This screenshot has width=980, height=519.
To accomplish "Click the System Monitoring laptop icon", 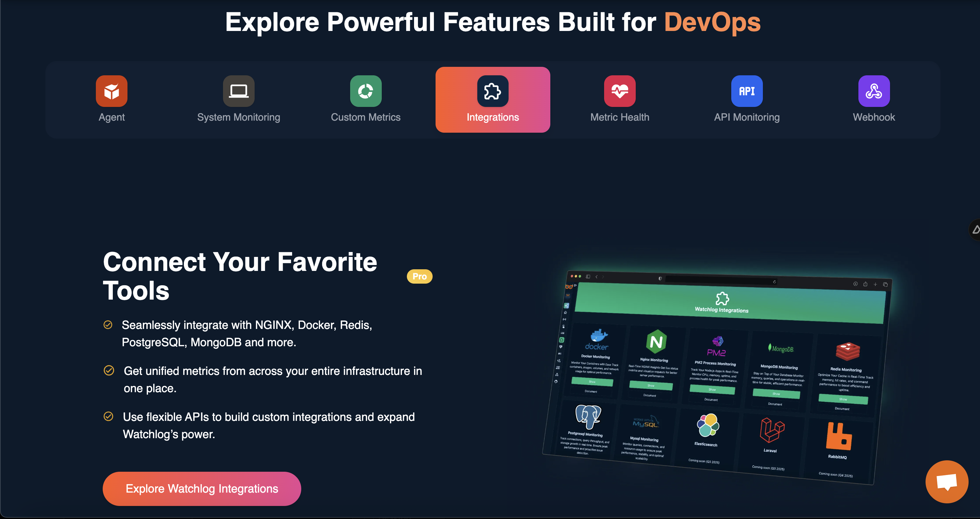I will click(239, 91).
